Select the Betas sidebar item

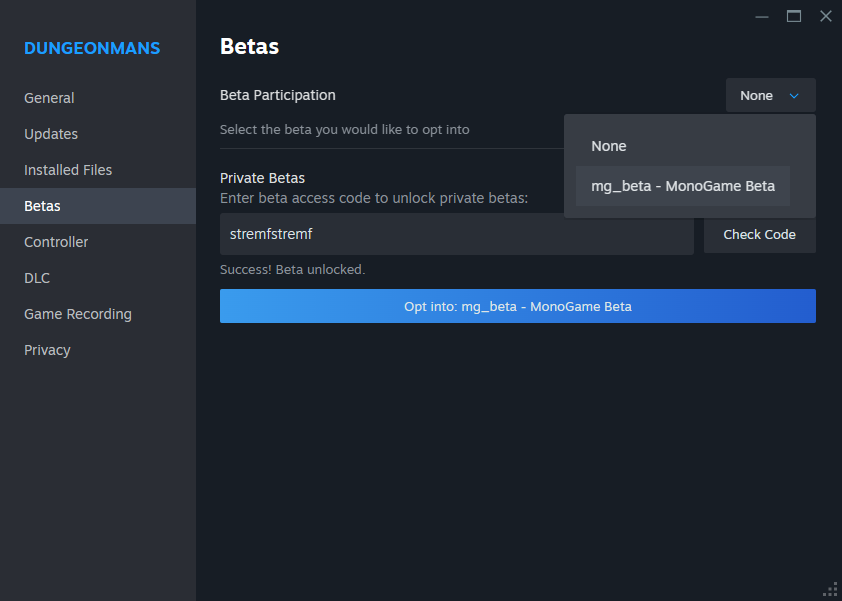[x=98, y=206]
